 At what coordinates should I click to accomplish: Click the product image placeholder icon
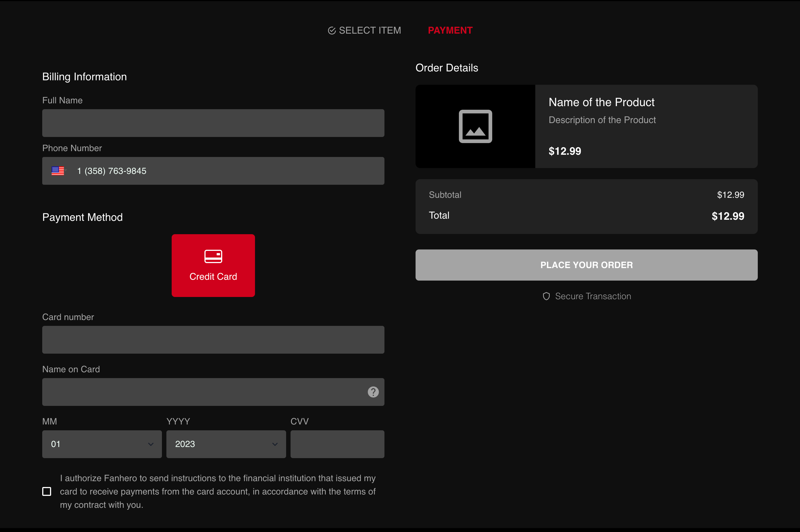coord(475,126)
